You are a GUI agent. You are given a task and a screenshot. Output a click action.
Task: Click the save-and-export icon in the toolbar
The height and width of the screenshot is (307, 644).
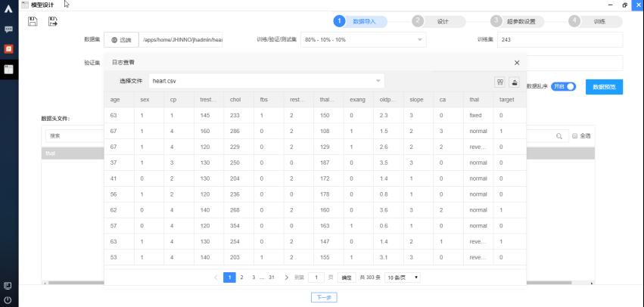pyautogui.click(x=53, y=21)
